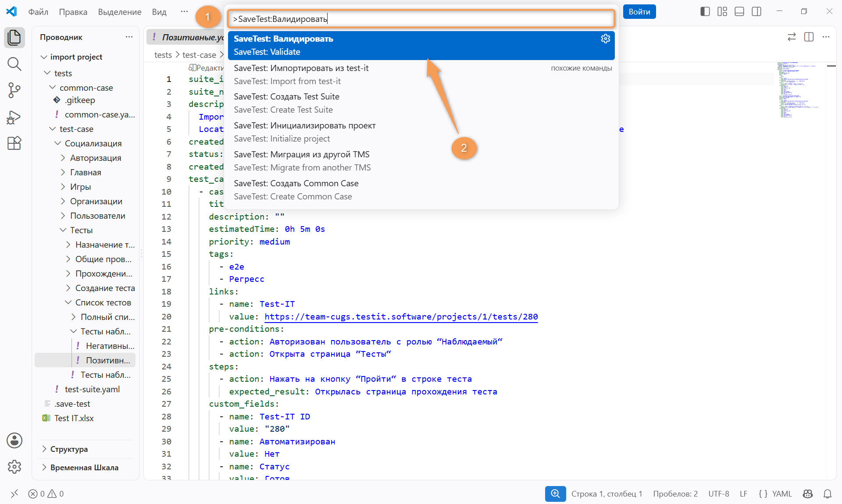
Task: Open the team-cugs.testit.software link
Action: pos(401,316)
